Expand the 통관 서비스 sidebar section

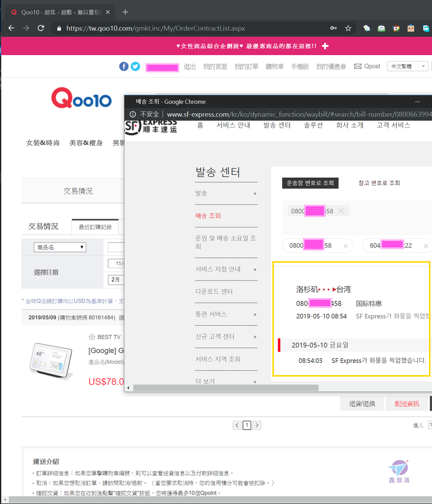pyautogui.click(x=255, y=315)
